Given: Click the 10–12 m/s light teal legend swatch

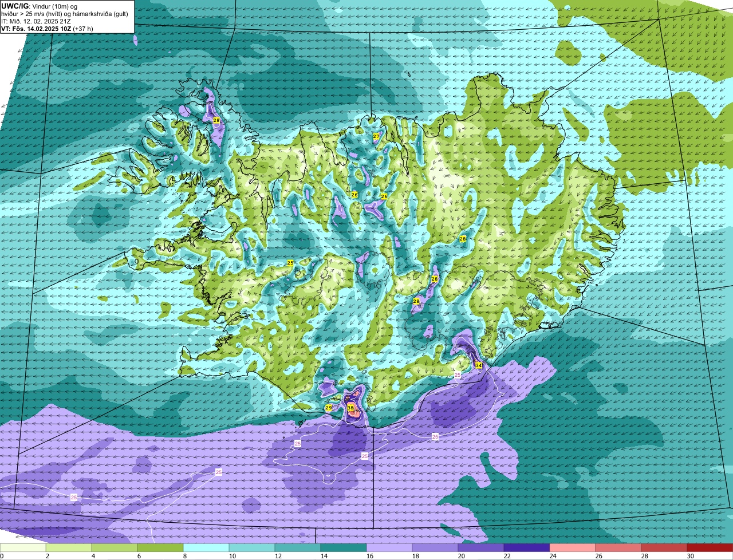Looking at the screenshot, I should pos(252,547).
